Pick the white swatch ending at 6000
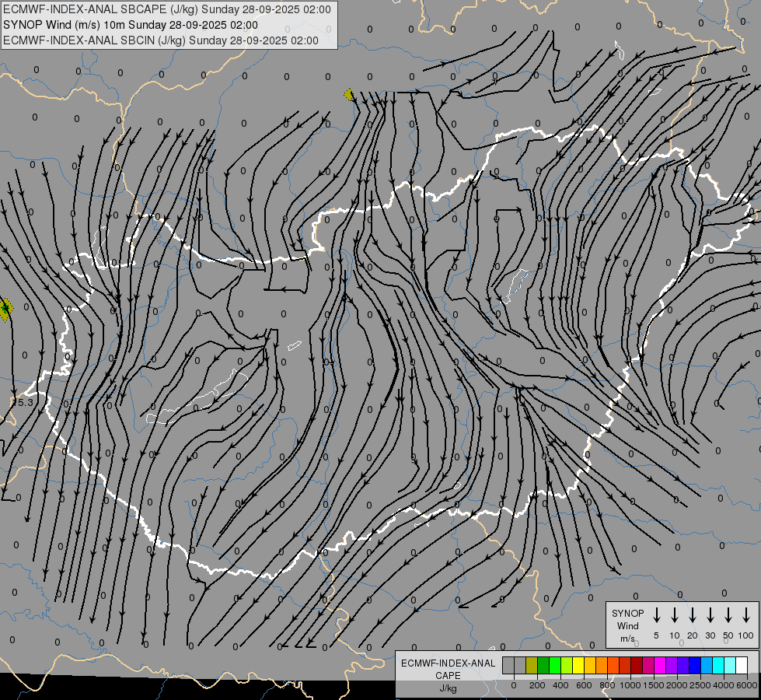 coord(742,665)
